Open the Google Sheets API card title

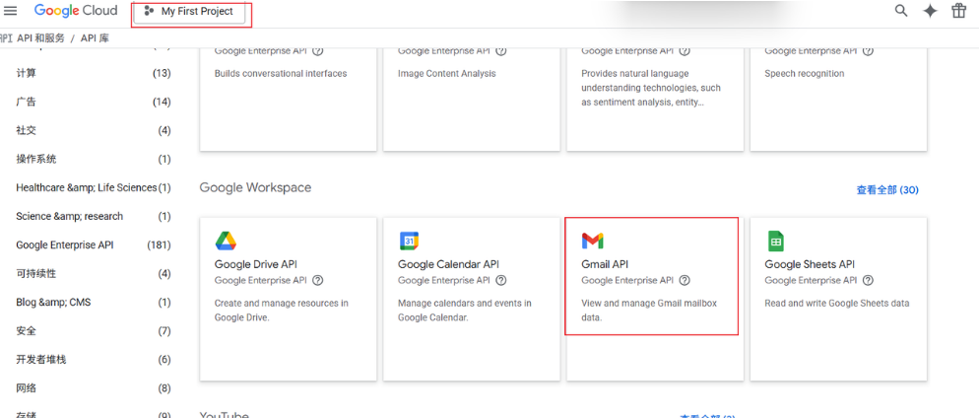pos(810,264)
